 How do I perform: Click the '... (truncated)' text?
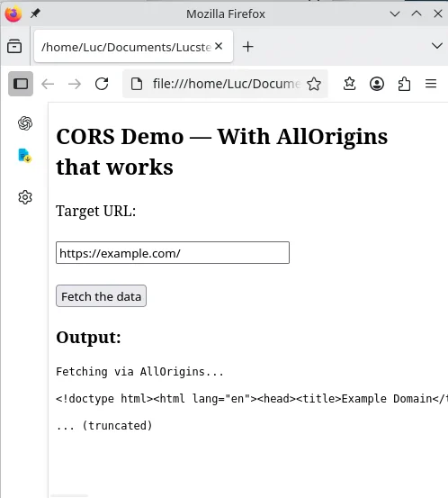pyautogui.click(x=104, y=426)
